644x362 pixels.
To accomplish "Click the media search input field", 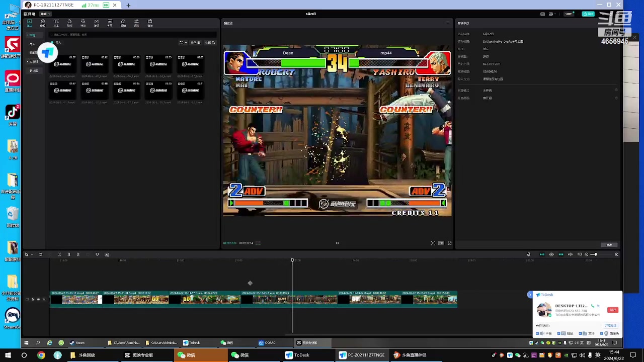I will coord(133,35).
